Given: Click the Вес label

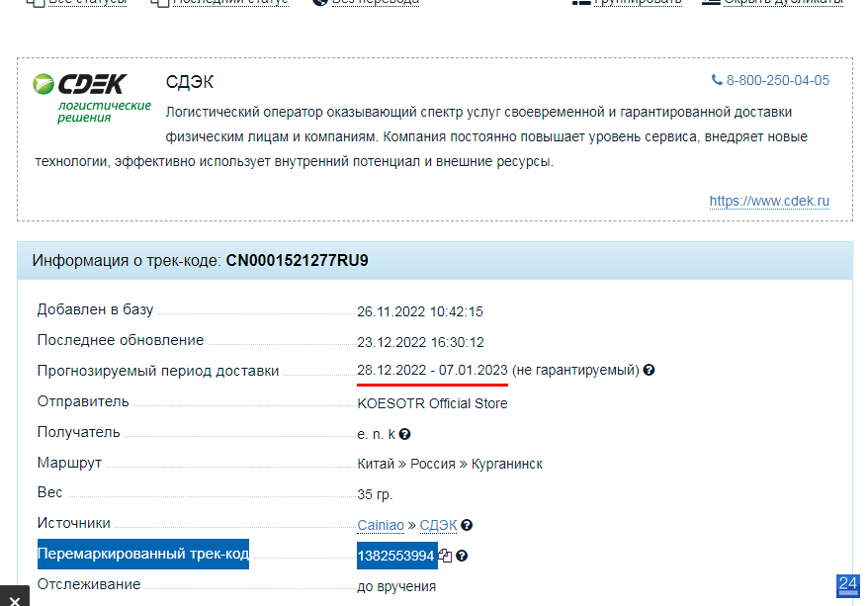Looking at the screenshot, I should coord(49,492).
